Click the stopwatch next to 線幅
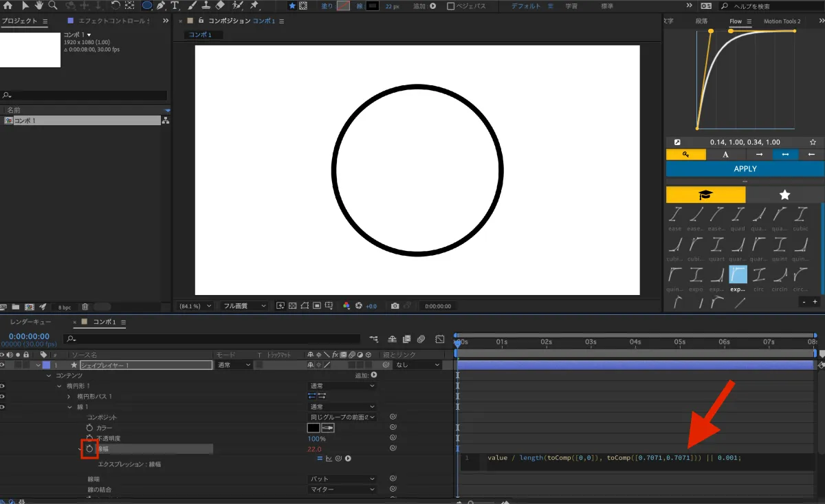 coord(89,448)
